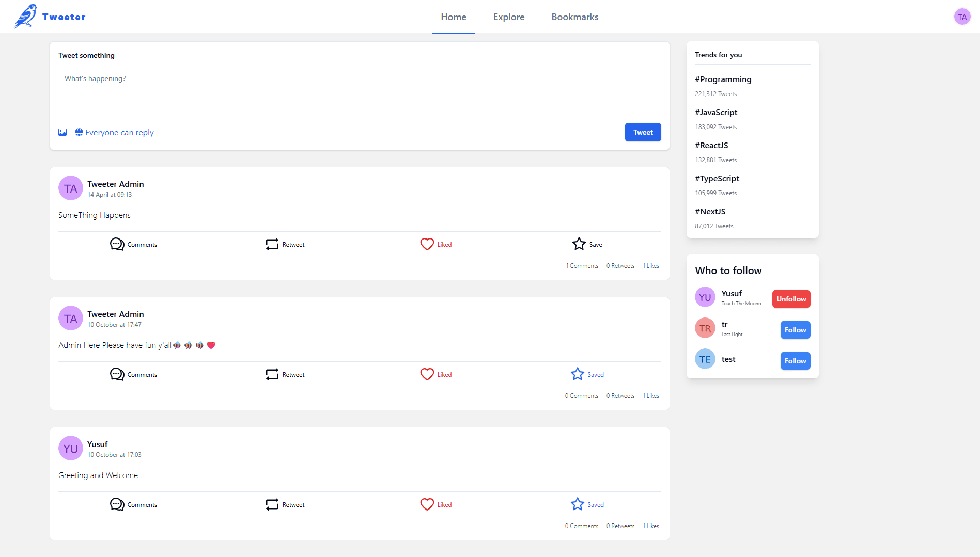The height and width of the screenshot is (557, 980).
Task: Open the #JavaScript trend
Action: point(716,113)
